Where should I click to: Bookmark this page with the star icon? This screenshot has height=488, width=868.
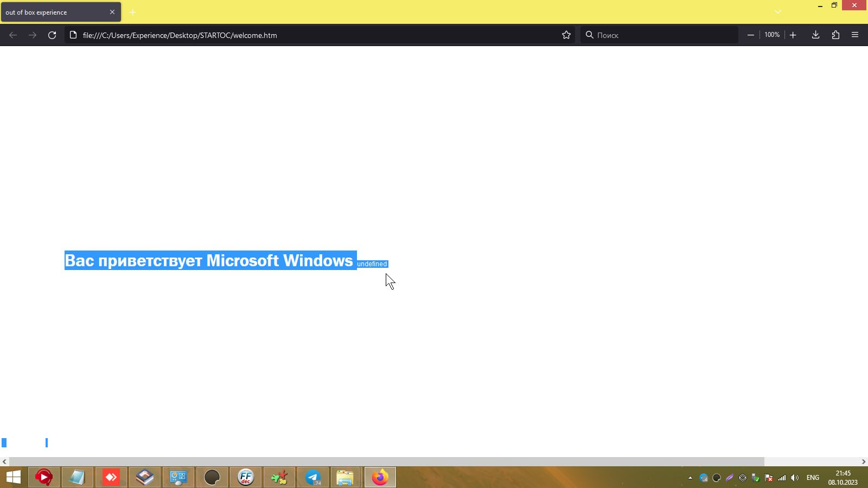coord(566,35)
